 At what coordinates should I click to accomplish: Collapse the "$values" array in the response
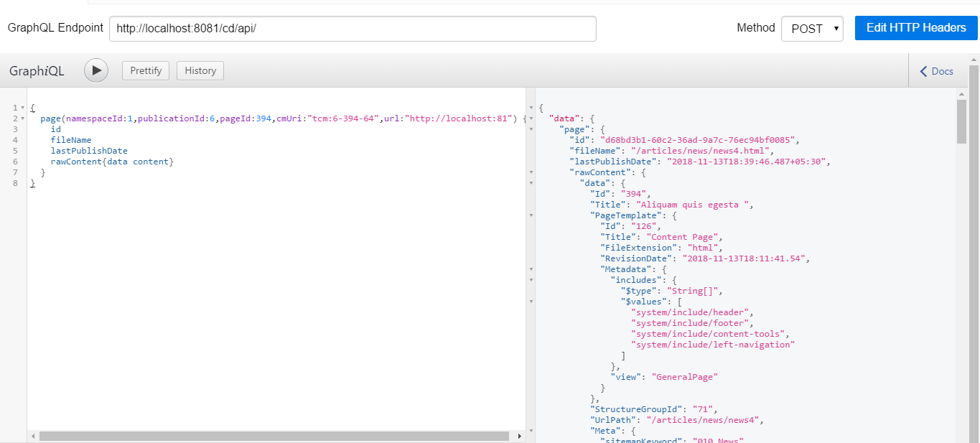530,302
